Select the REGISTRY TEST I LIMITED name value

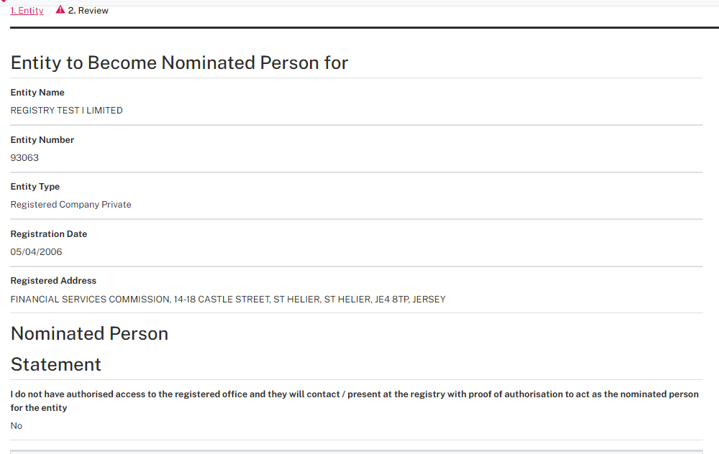click(66, 111)
